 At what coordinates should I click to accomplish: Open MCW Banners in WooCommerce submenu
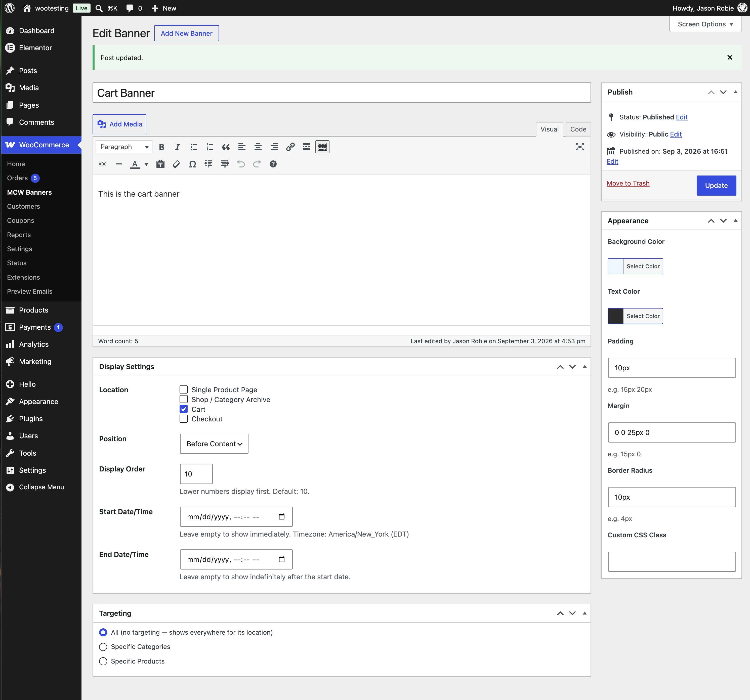[x=29, y=192]
